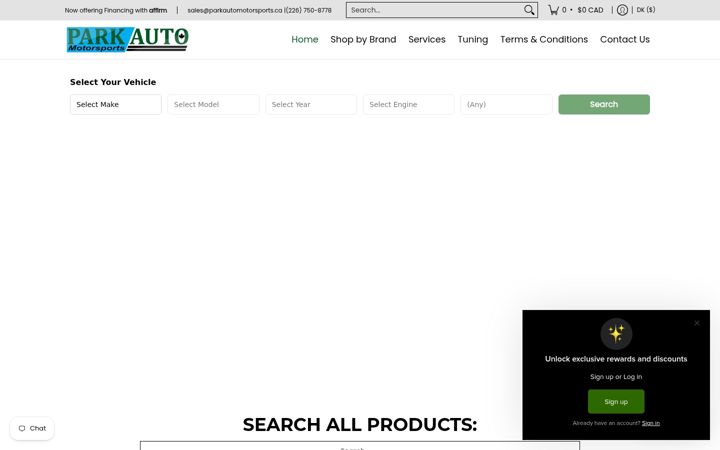This screenshot has height=450, width=720.
Task: Close the rewards popup
Action: coord(697,323)
